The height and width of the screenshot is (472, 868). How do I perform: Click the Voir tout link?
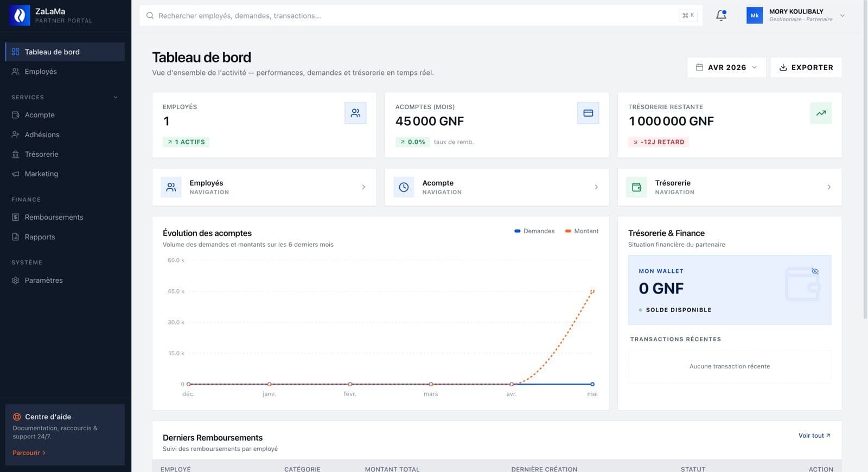[x=814, y=436]
